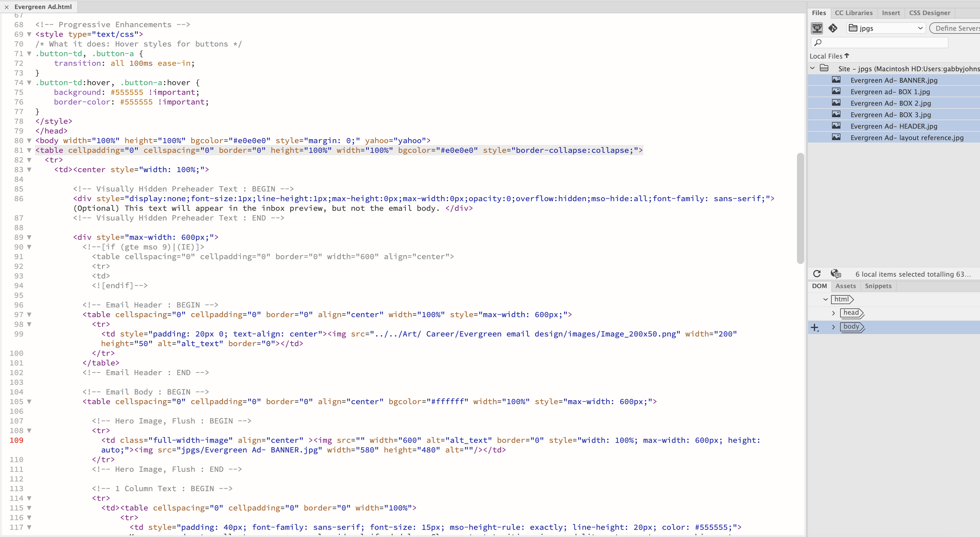The height and width of the screenshot is (537, 980).
Task: Click the Local Files sort arrow
Action: (x=847, y=56)
